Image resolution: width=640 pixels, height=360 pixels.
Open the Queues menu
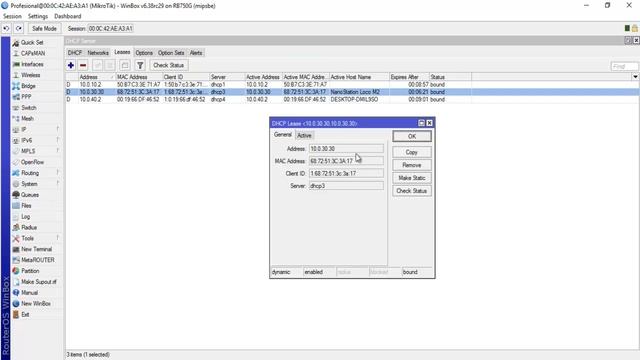click(x=29, y=195)
